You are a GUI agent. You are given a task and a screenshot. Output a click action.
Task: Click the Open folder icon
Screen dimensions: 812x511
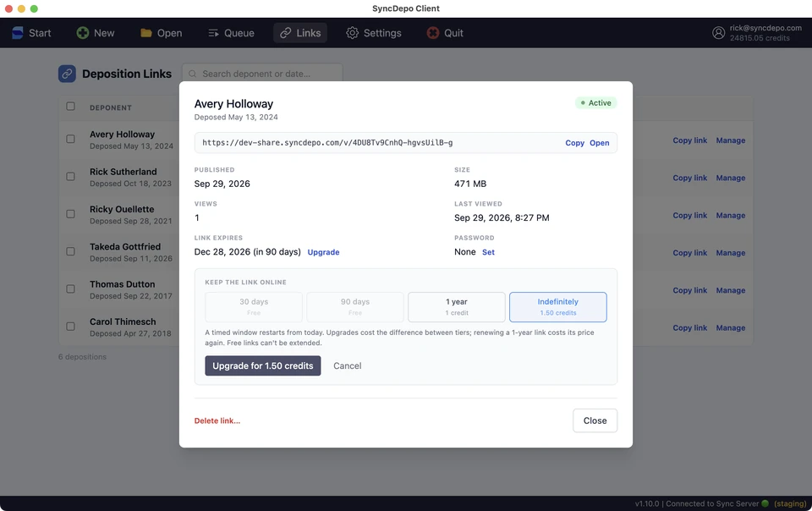pos(146,33)
